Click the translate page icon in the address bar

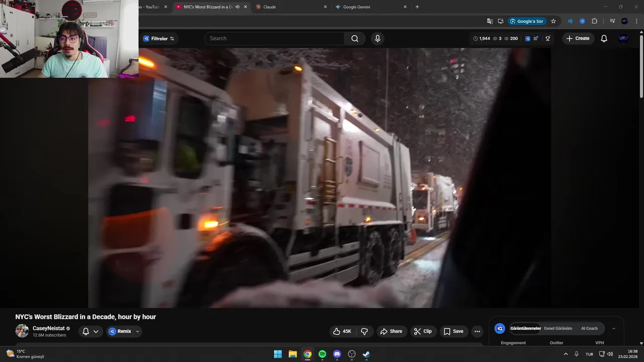(x=490, y=21)
